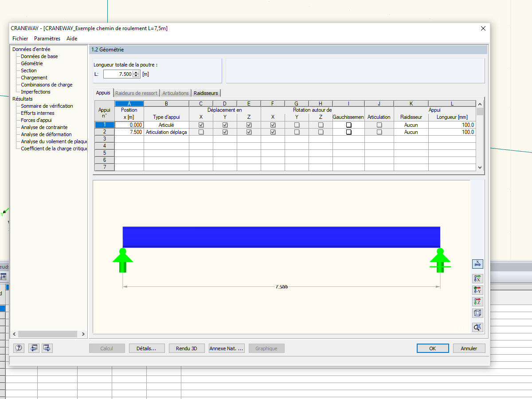Click support type cell 'Articulé'
The image size is (532, 399).
pos(166,125)
